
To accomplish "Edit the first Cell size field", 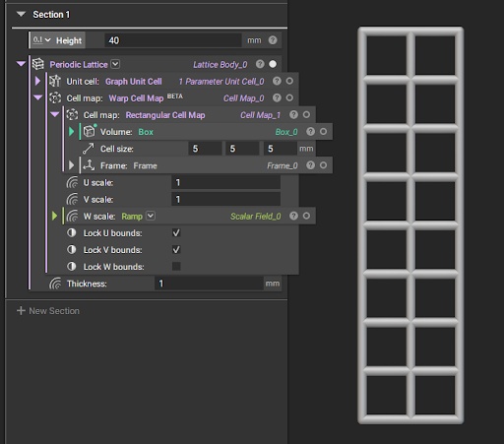I will [205, 149].
